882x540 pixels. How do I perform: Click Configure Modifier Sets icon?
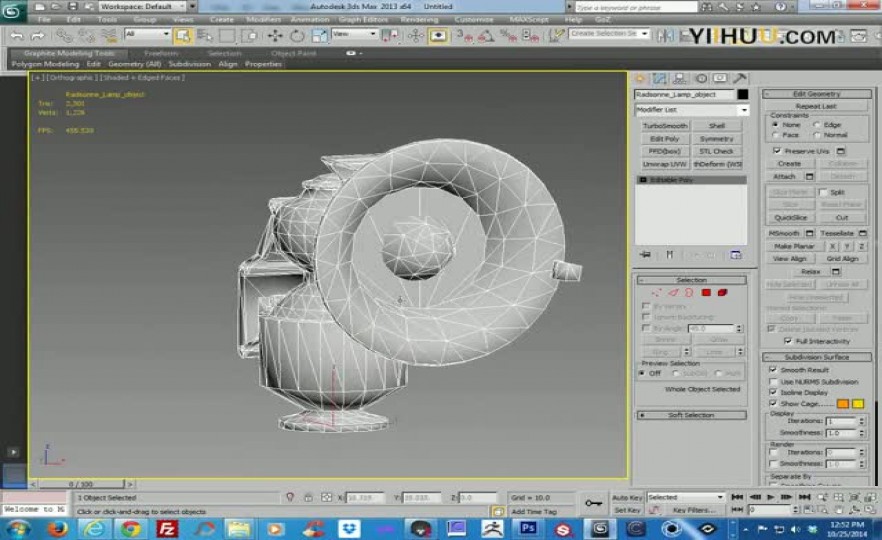coord(736,255)
